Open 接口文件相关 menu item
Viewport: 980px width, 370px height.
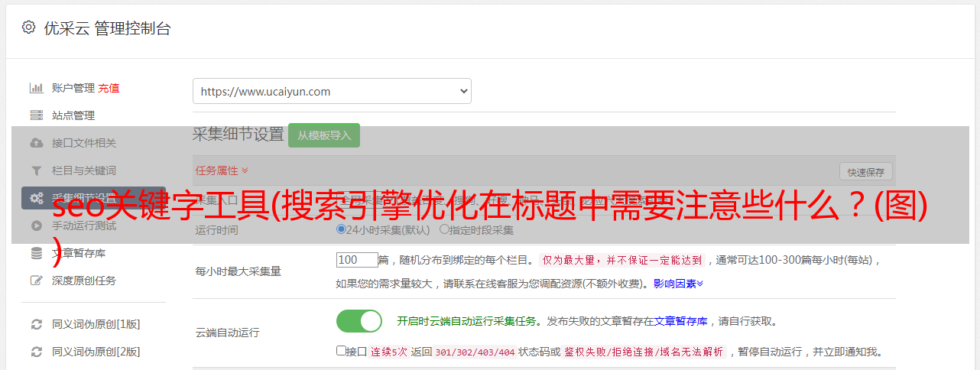tap(84, 143)
